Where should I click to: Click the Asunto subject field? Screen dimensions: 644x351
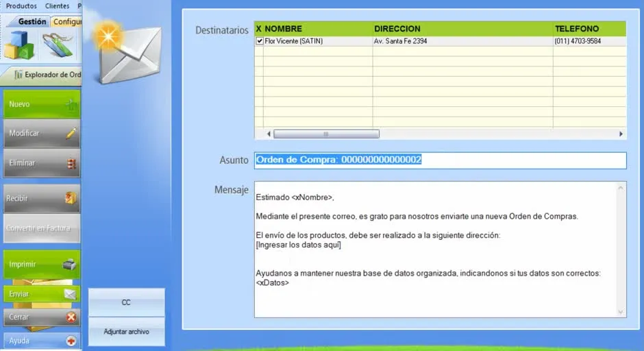point(441,160)
